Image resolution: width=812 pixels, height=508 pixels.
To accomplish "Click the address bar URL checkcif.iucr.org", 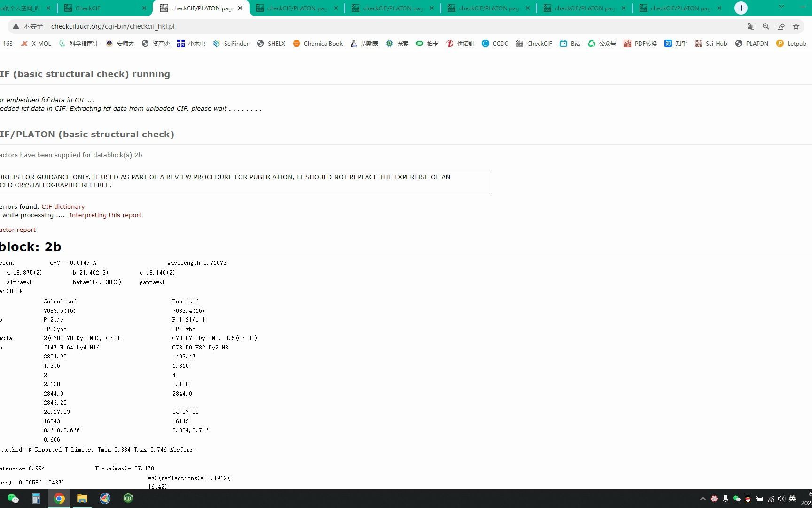I will [113, 26].
